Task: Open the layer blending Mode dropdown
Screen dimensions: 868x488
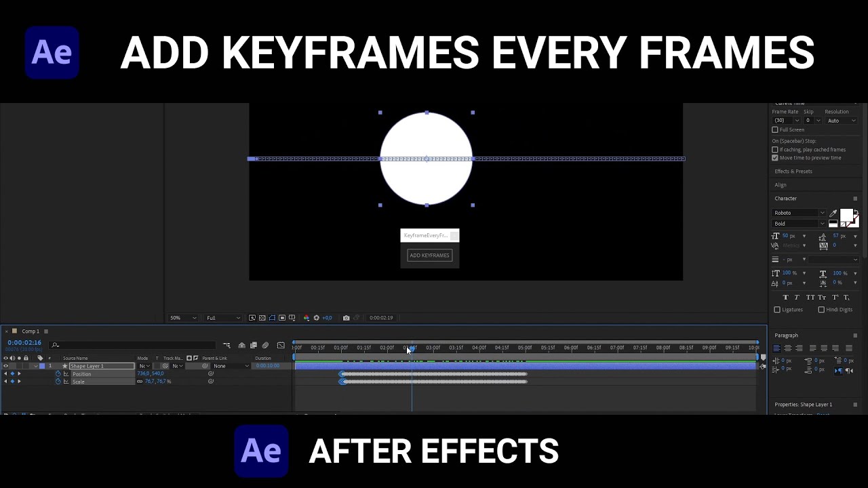Action: pyautogui.click(x=145, y=366)
